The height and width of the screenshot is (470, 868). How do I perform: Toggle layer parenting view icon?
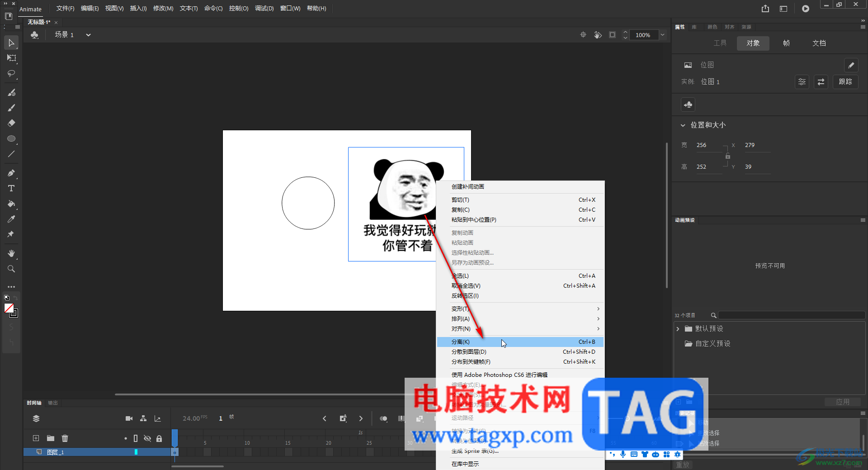click(143, 418)
